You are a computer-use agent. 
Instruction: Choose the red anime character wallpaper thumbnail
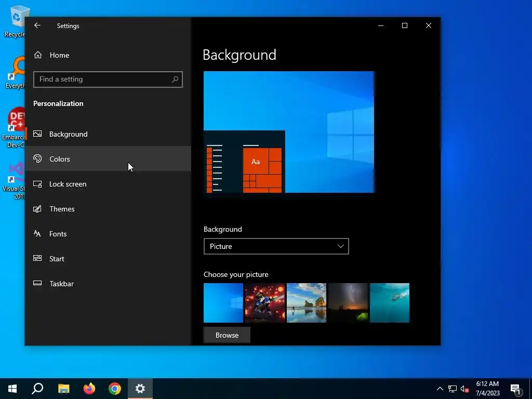(265, 303)
